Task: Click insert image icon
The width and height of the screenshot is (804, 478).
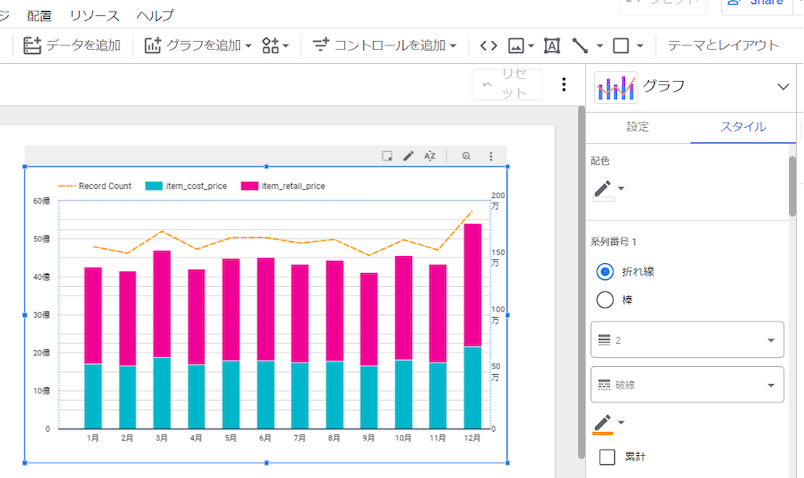Action: [516, 46]
